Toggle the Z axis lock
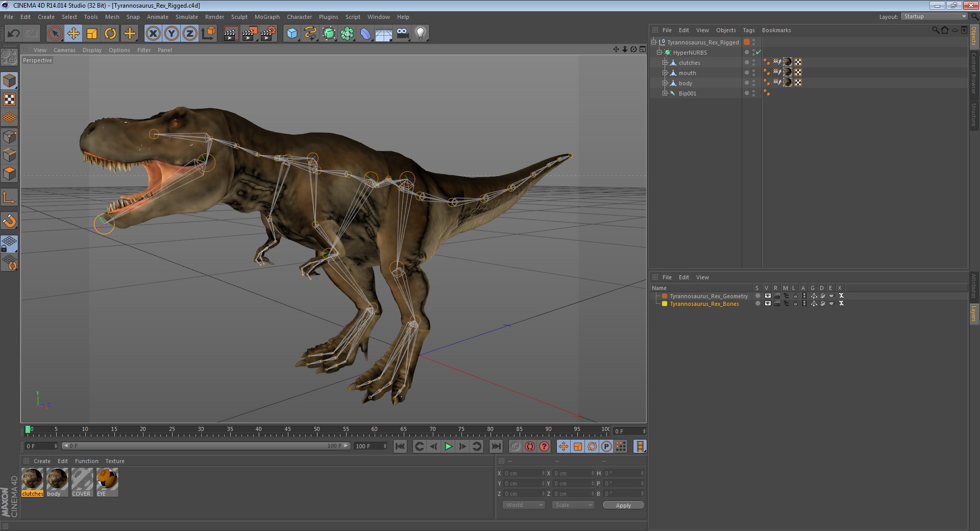Image resolution: width=980 pixels, height=531 pixels. tap(190, 34)
